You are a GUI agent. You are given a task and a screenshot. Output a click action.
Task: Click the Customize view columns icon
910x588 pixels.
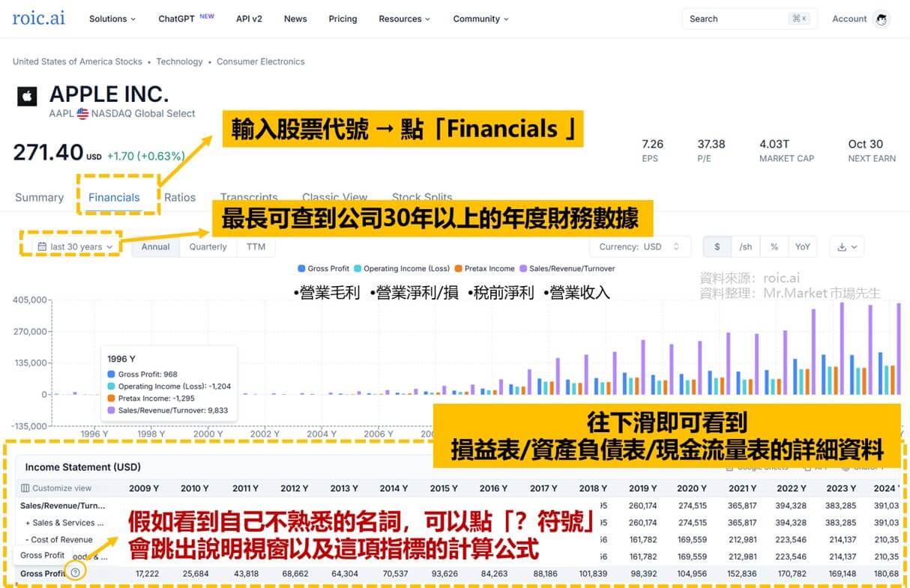(x=25, y=488)
